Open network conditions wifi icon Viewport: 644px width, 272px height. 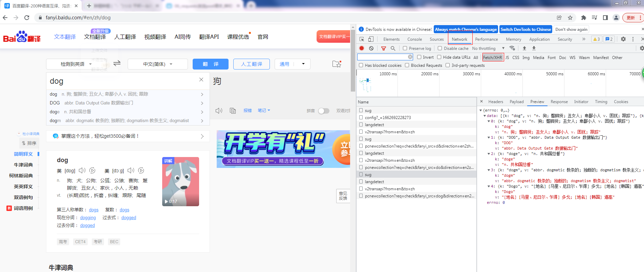pos(512,48)
